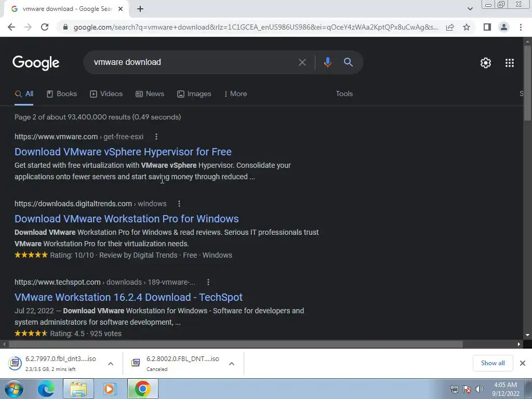
Task: Click the techspot.com URL breadcrumb
Action: pos(105,282)
